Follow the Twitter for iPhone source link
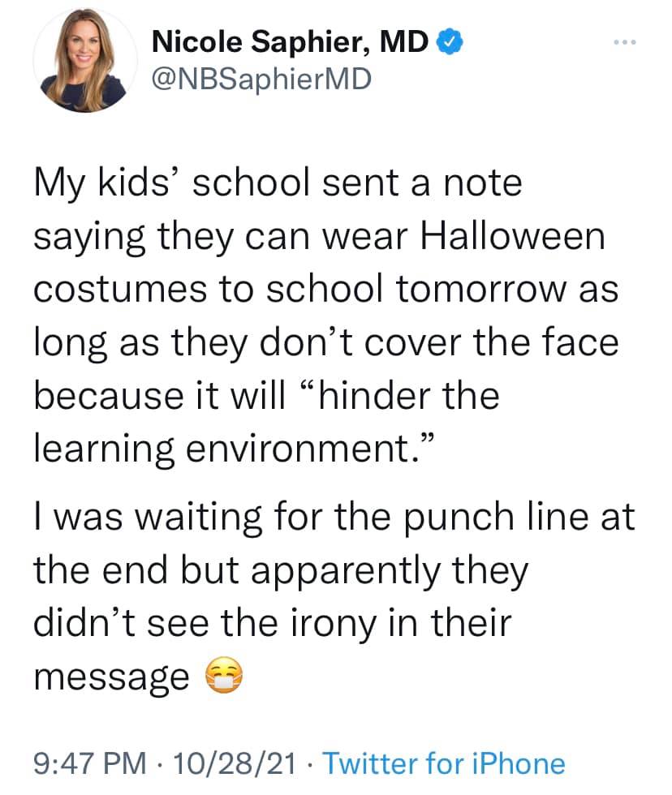Screen dimensions: 672x795 444,763
